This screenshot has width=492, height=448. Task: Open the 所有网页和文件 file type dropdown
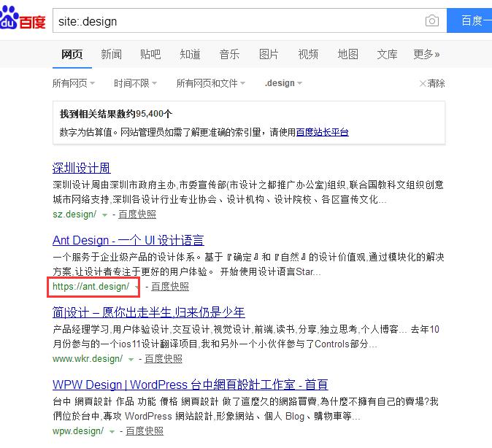coord(210,83)
